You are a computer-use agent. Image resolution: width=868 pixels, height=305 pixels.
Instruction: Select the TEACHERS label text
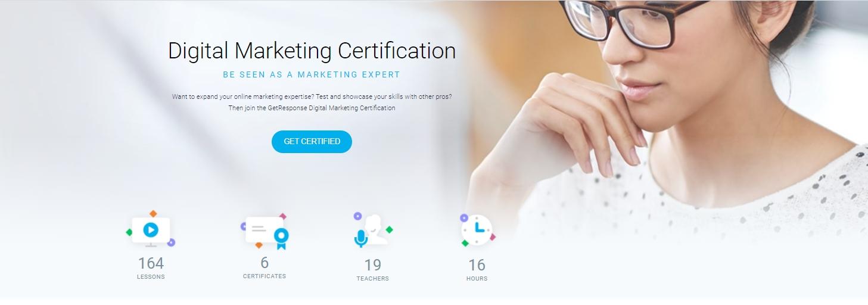(x=372, y=279)
